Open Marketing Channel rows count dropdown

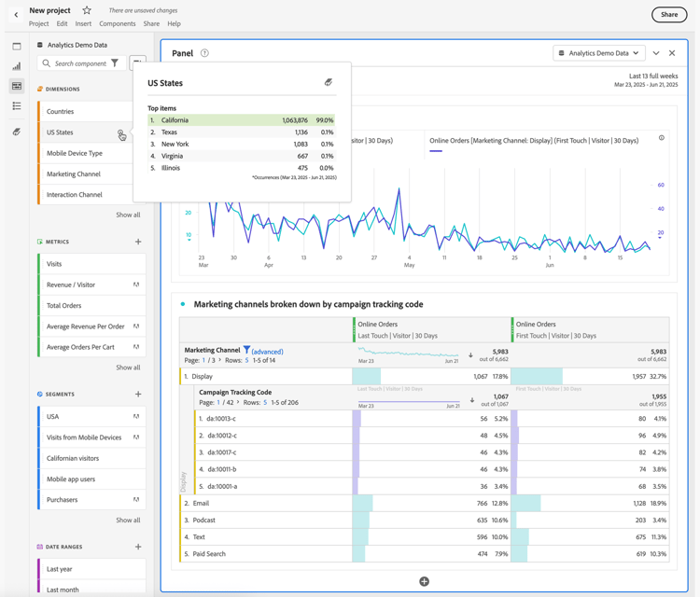pyautogui.click(x=246, y=360)
